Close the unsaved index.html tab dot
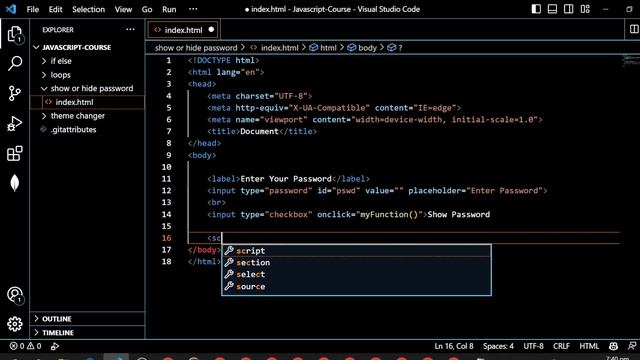Image resolution: width=640 pixels, height=360 pixels. click(211, 29)
